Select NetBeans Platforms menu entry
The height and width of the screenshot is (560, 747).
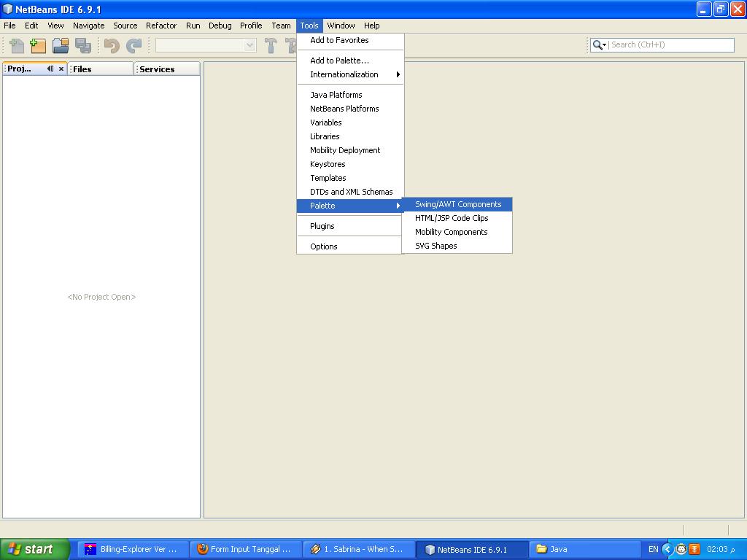350,109
